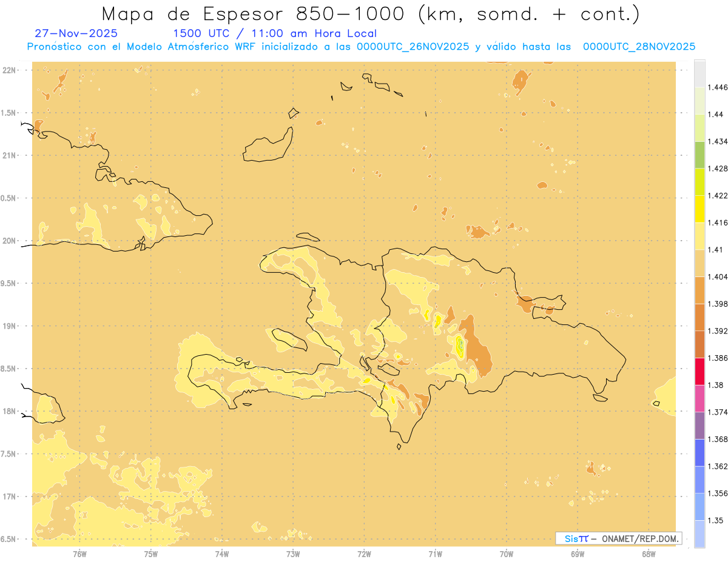728x562 pixels.
Task: Click the legend value "1.392"
Action: [718, 331]
